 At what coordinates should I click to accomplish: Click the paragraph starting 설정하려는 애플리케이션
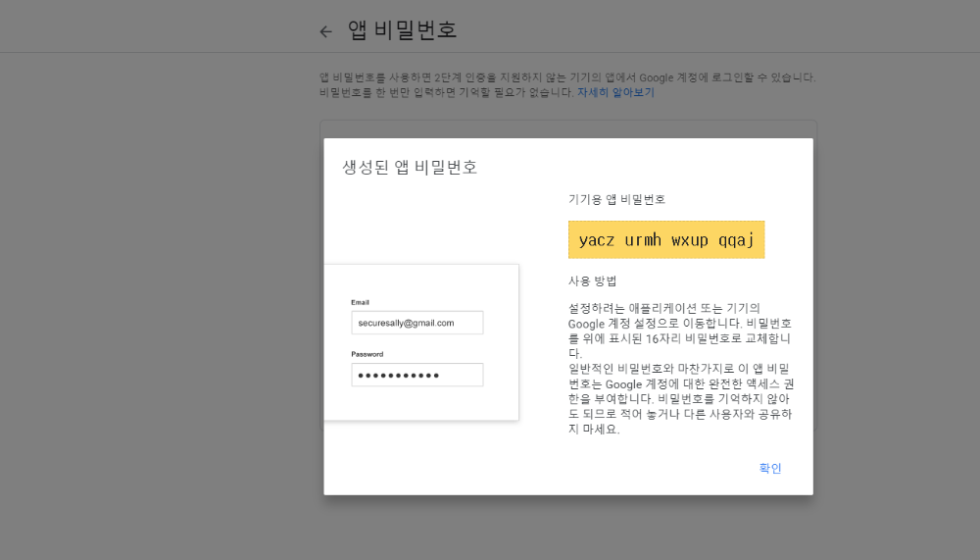pyautogui.click(x=680, y=331)
